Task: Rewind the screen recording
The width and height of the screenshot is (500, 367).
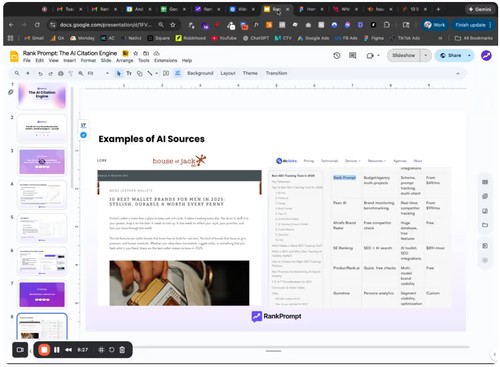Action: [69, 350]
